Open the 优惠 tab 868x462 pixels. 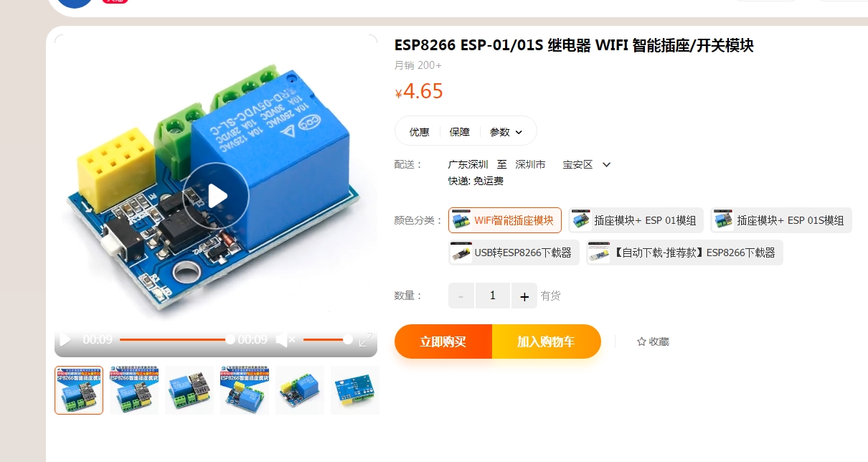pyautogui.click(x=419, y=132)
